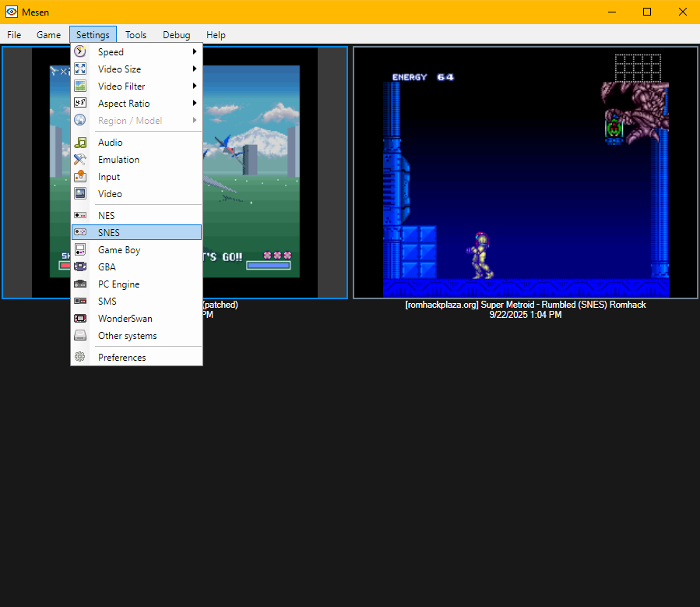Open the Help menu
Viewport: 700px width, 607px height.
pyautogui.click(x=216, y=34)
